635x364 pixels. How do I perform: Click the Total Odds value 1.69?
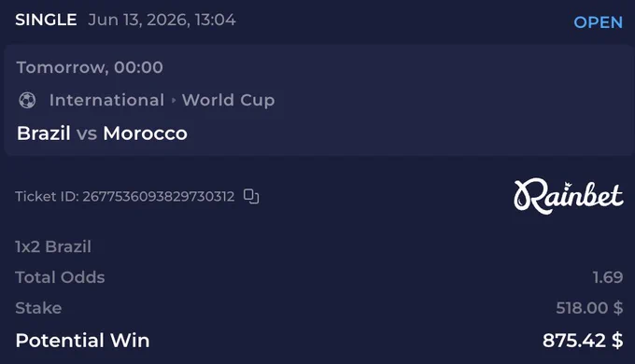point(608,277)
